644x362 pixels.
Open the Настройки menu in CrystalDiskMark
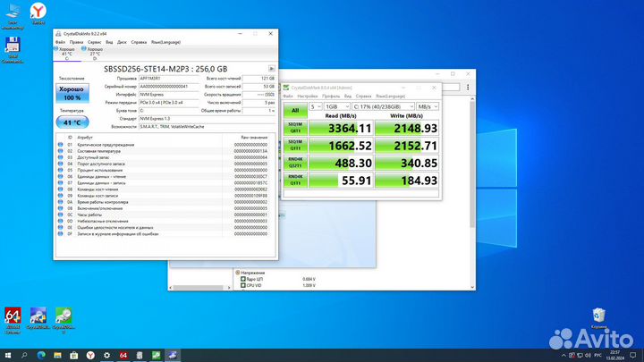[307, 96]
